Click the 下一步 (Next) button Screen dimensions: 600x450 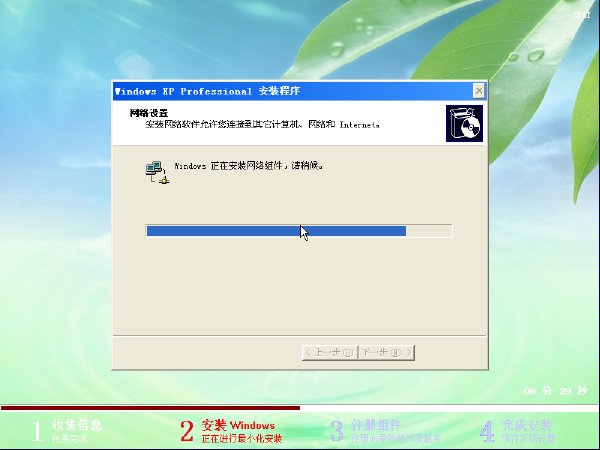[x=386, y=352]
